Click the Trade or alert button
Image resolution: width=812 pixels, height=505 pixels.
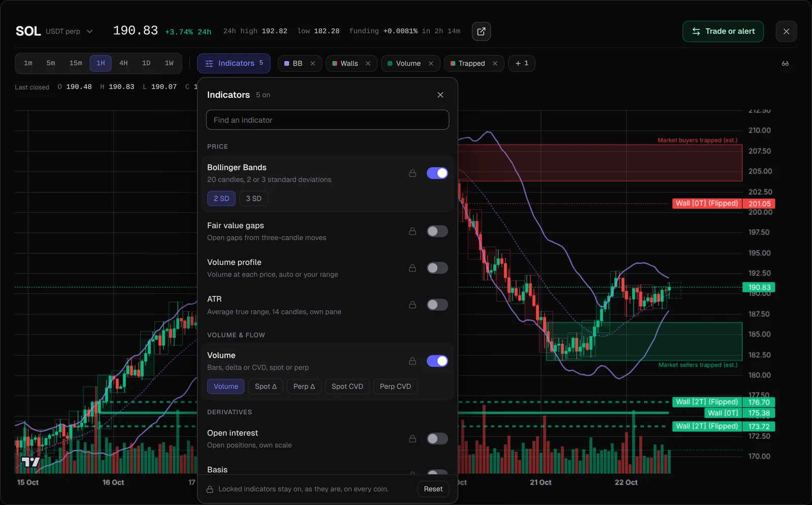(723, 31)
